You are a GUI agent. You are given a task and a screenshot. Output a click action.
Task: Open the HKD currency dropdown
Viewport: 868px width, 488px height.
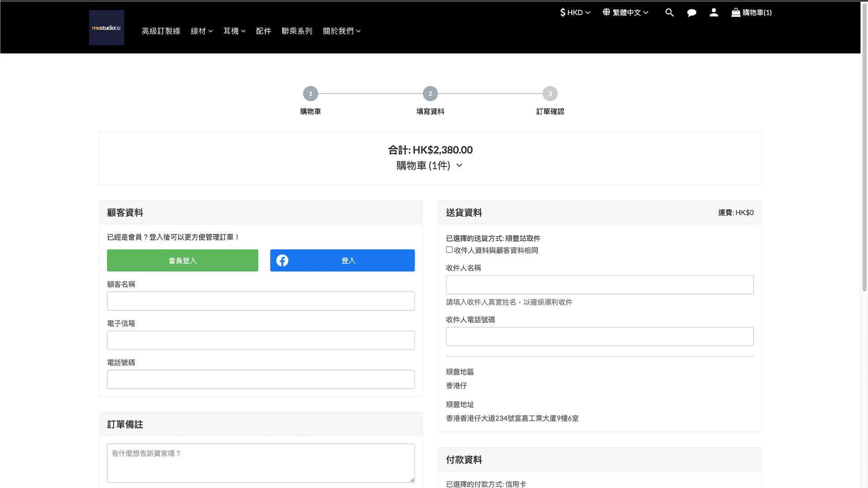[575, 13]
